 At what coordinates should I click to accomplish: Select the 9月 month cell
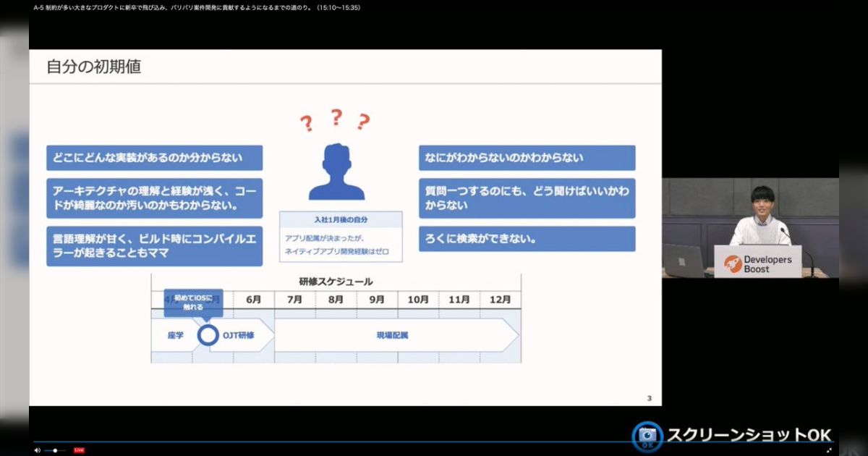[377, 299]
